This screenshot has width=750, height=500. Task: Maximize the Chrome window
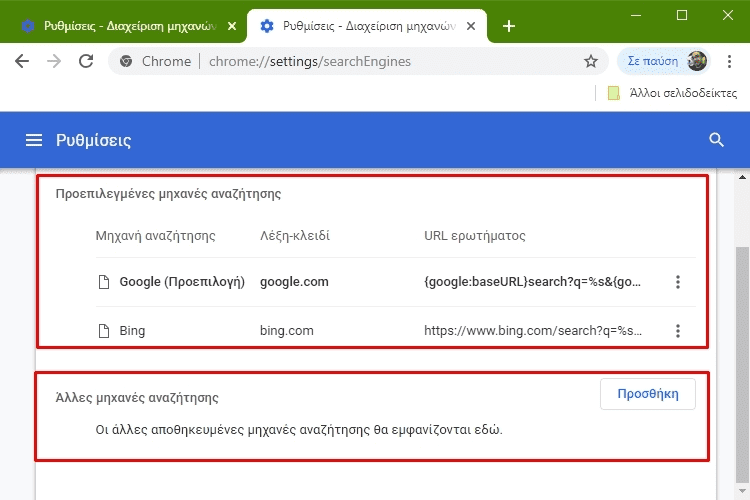point(682,15)
